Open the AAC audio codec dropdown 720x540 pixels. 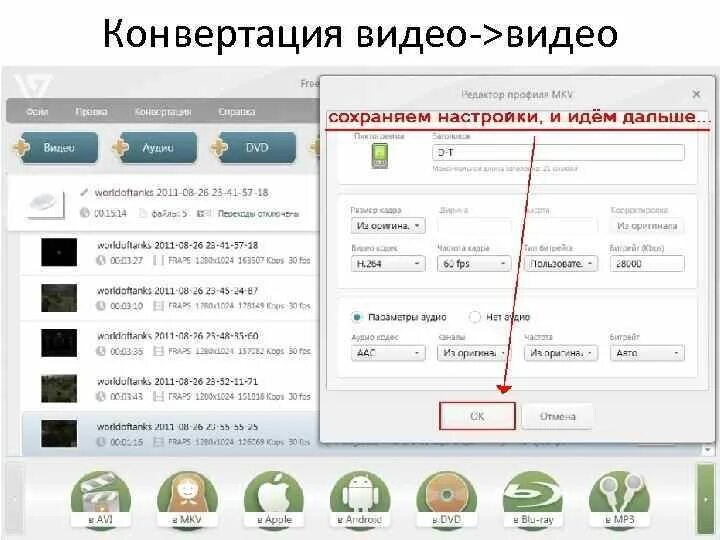pyautogui.click(x=388, y=353)
